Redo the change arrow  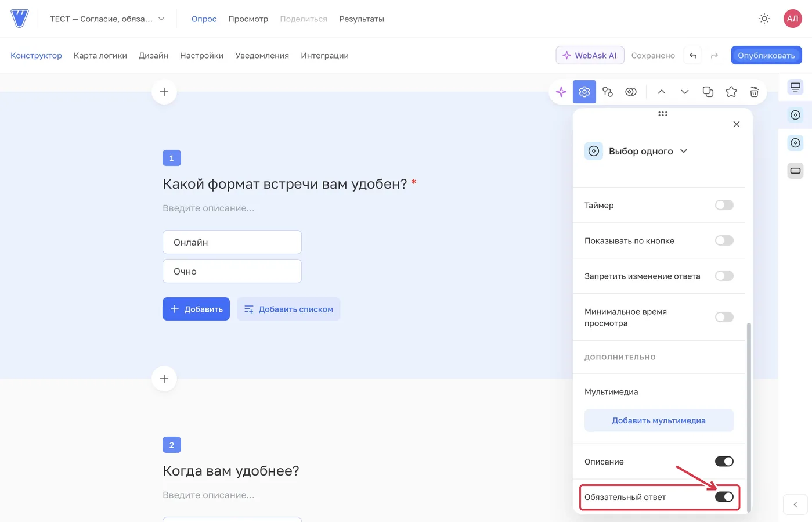point(714,56)
